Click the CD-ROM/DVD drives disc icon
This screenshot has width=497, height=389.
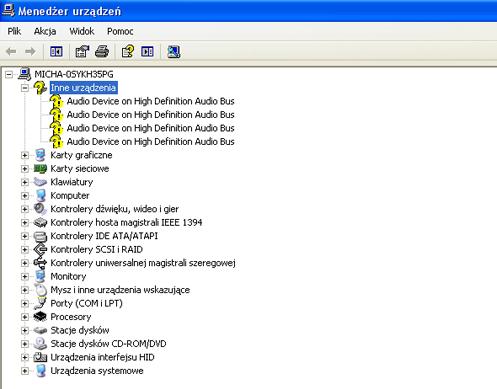coord(40,344)
